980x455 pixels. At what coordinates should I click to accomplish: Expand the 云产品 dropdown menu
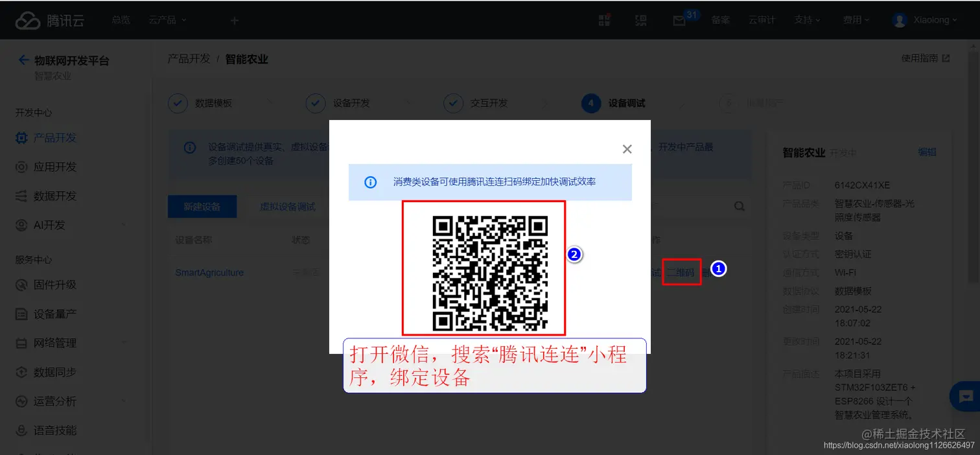click(x=167, y=20)
